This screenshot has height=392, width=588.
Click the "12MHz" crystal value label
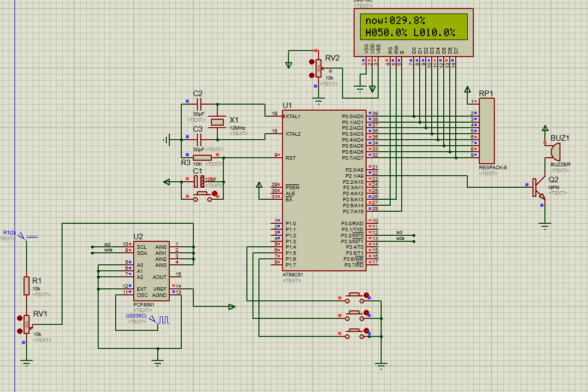click(238, 128)
